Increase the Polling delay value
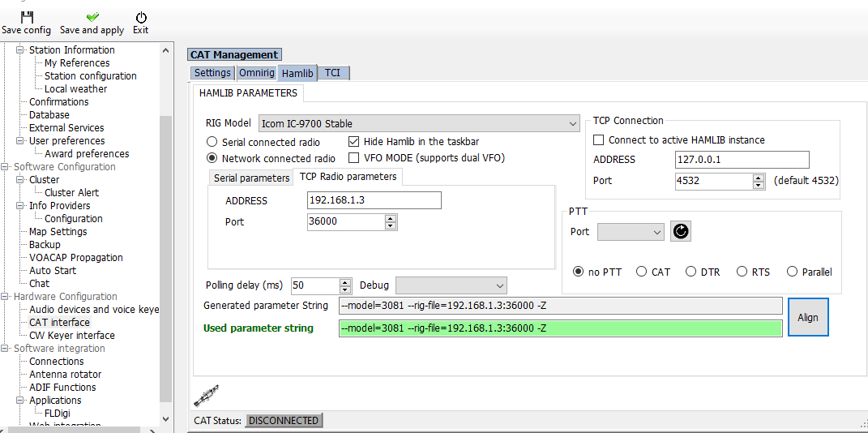 point(346,282)
